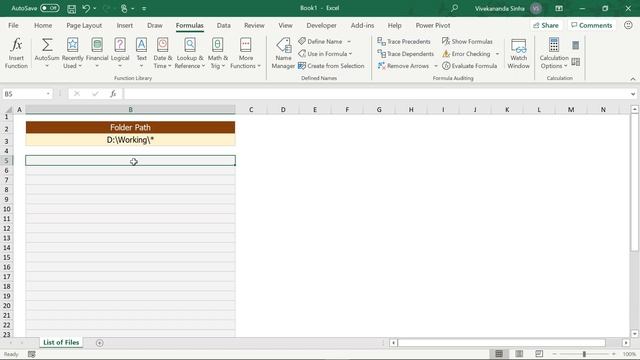Image resolution: width=640 pixels, height=360 pixels.
Task: Open the Name Manager
Action: [x=283, y=53]
